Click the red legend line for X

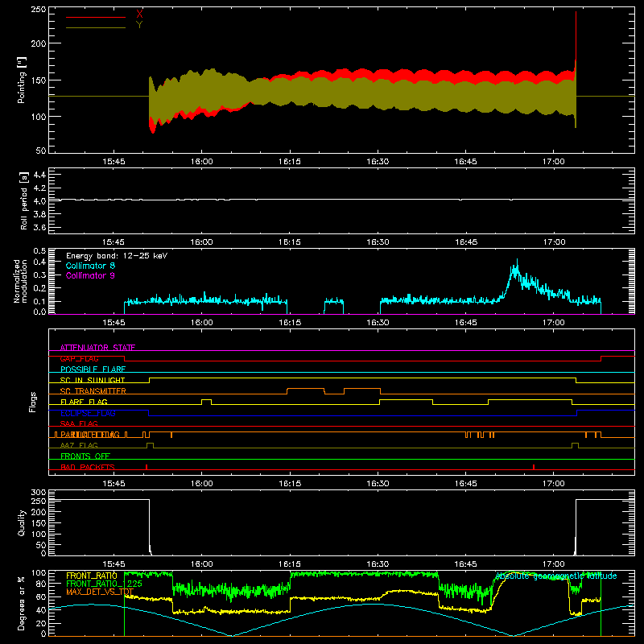click(96, 17)
